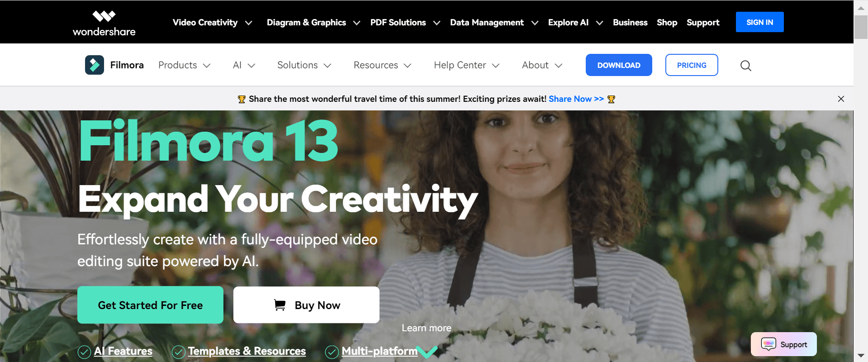The image size is (868, 362).
Task: Click the Learn more link
Action: 427,328
